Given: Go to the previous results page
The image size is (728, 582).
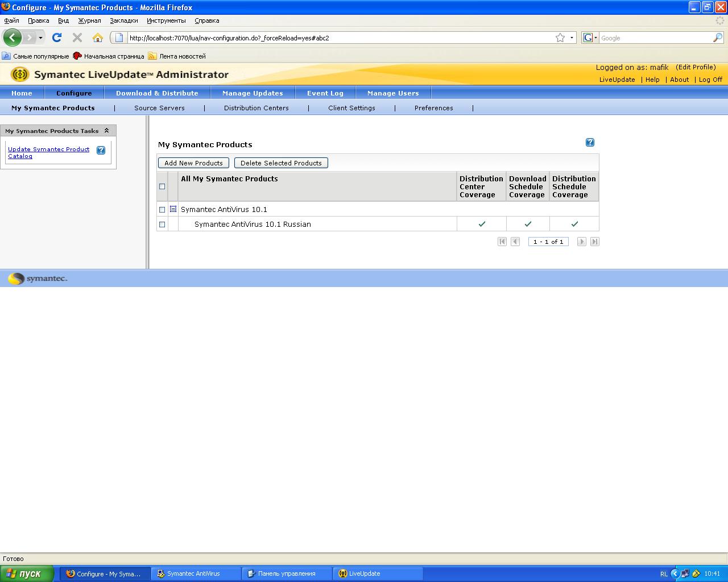Looking at the screenshot, I should click(x=515, y=242).
